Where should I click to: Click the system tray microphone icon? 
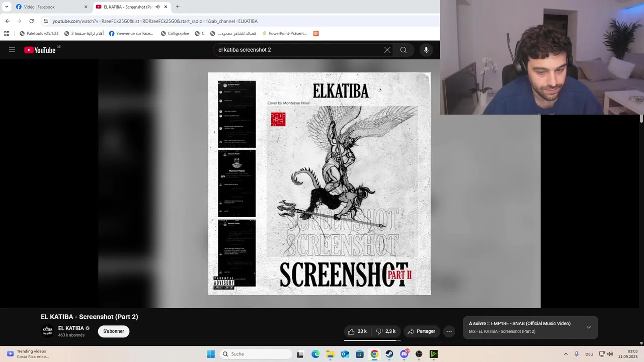(577, 354)
